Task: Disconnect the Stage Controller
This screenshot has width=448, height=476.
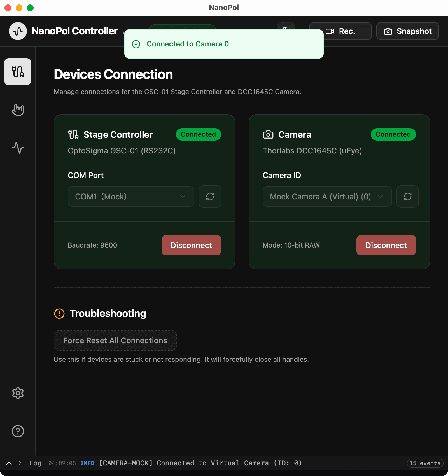Action: tap(191, 245)
